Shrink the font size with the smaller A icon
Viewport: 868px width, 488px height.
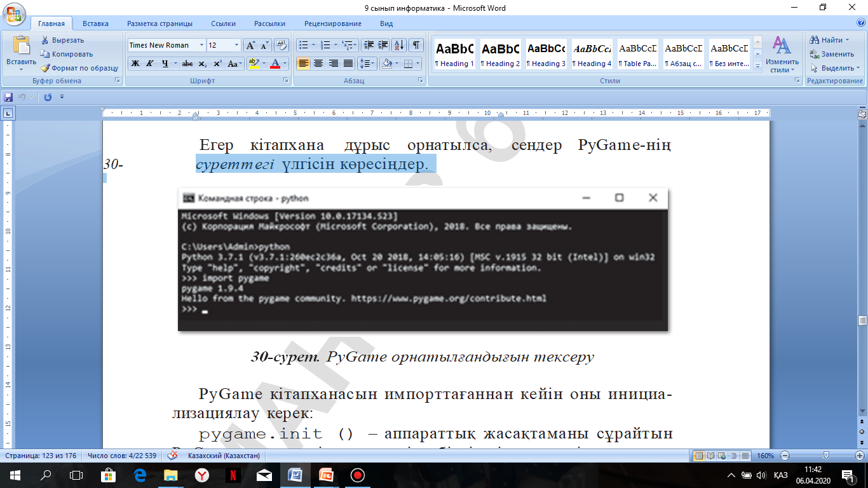pos(264,45)
